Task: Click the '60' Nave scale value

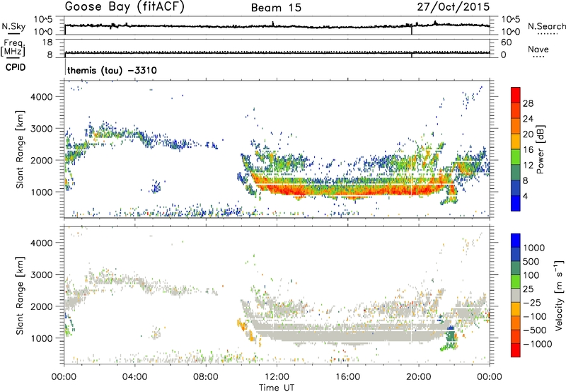Action: tap(506, 42)
